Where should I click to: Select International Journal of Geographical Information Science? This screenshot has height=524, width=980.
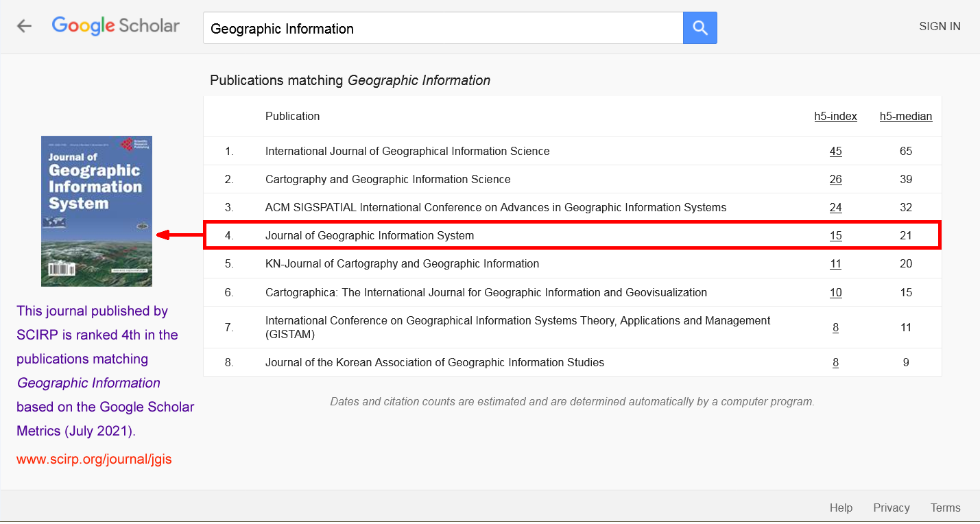click(x=407, y=151)
